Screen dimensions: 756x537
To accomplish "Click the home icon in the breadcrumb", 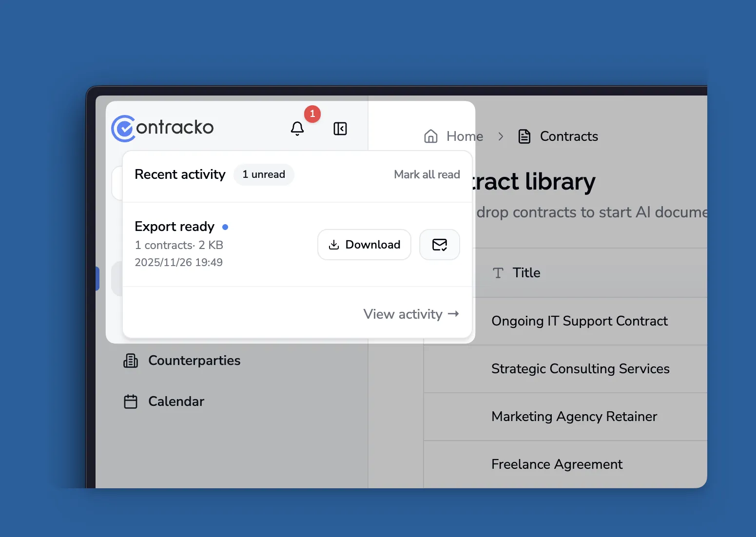I will point(431,136).
